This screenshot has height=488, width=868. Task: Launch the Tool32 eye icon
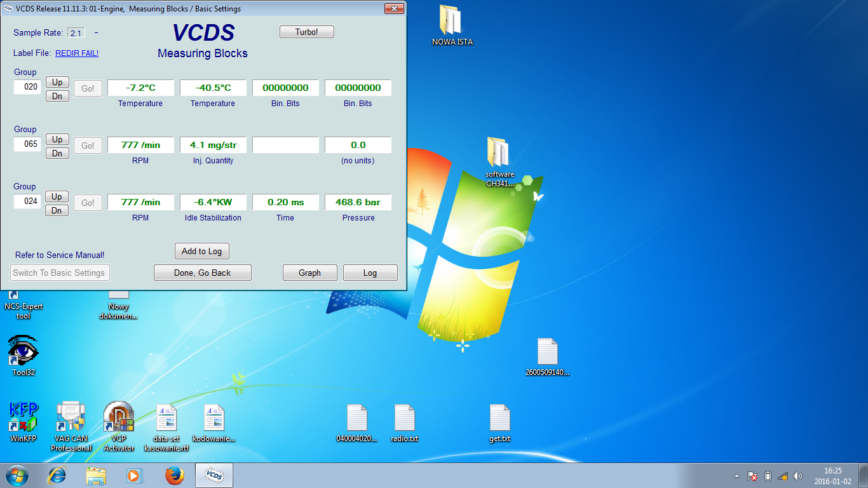(x=23, y=351)
